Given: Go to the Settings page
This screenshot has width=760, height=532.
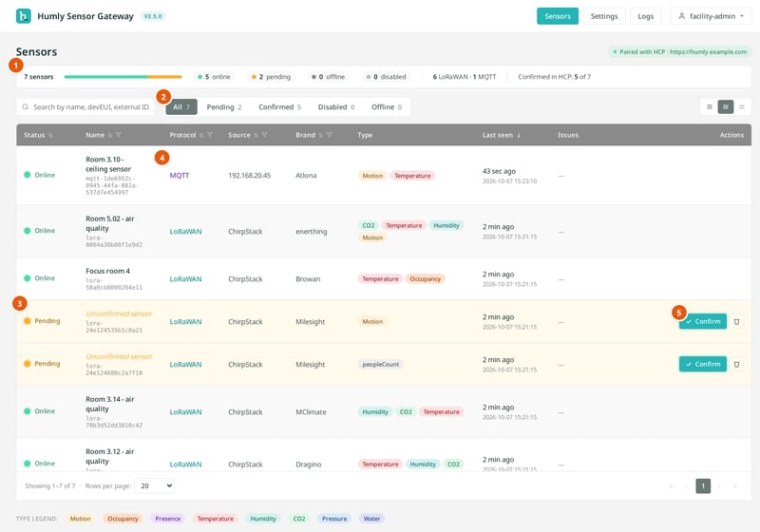Looking at the screenshot, I should [604, 16].
